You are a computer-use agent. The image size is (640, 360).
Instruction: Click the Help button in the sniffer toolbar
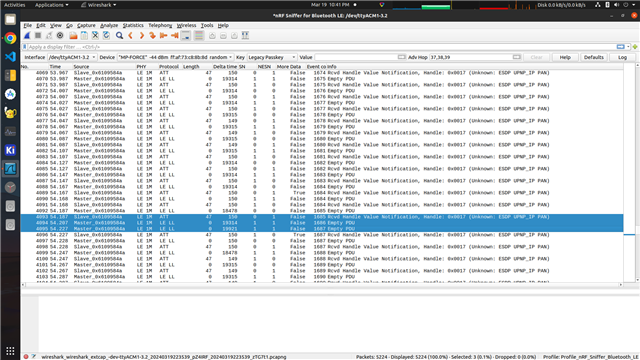point(565,57)
